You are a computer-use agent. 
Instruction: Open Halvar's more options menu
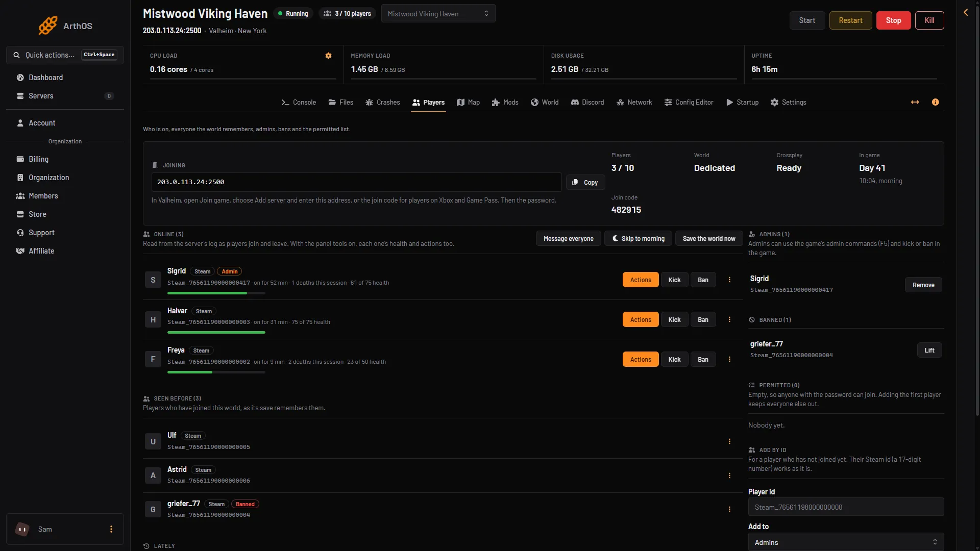729,319
